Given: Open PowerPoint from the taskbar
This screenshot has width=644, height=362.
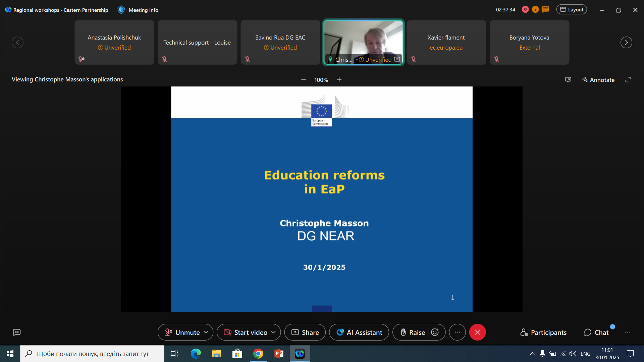Looking at the screenshot, I should 279,354.
